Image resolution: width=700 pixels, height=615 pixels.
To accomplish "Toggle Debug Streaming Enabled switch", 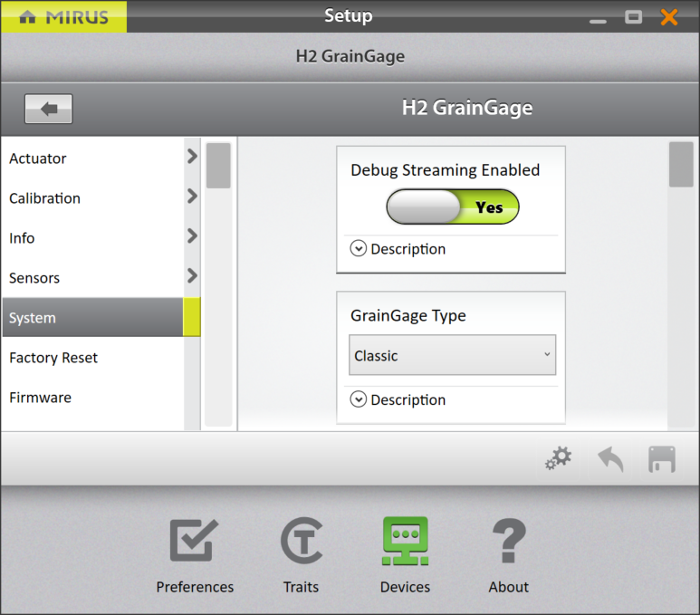I will click(x=453, y=207).
